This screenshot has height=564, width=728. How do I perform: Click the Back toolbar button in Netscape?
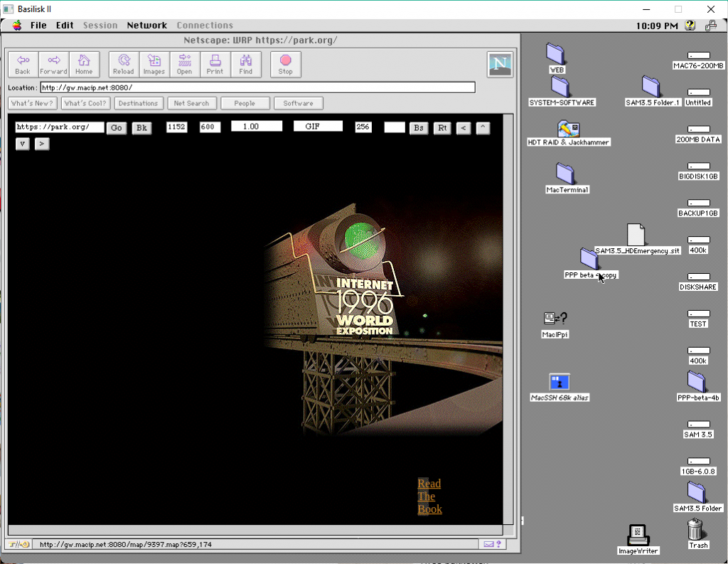[x=23, y=64]
